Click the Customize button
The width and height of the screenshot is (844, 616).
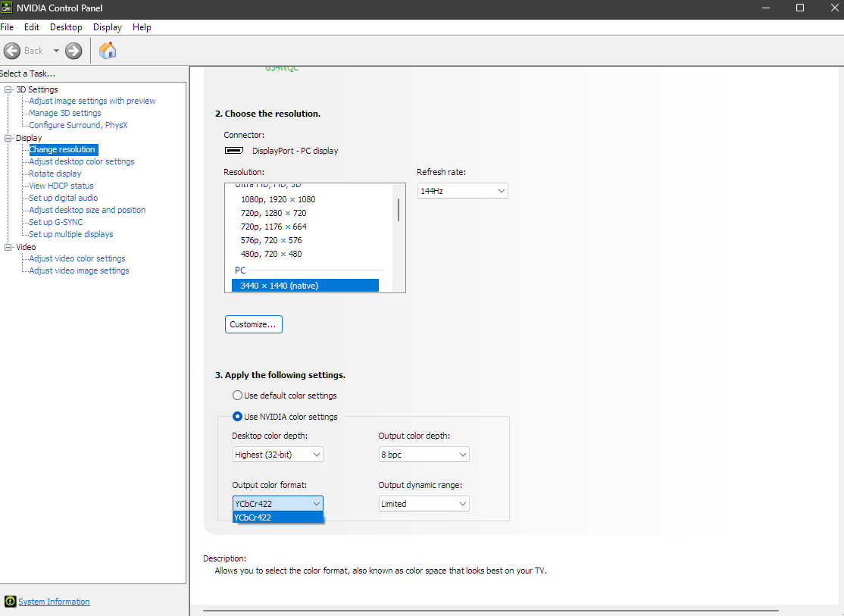pos(253,324)
